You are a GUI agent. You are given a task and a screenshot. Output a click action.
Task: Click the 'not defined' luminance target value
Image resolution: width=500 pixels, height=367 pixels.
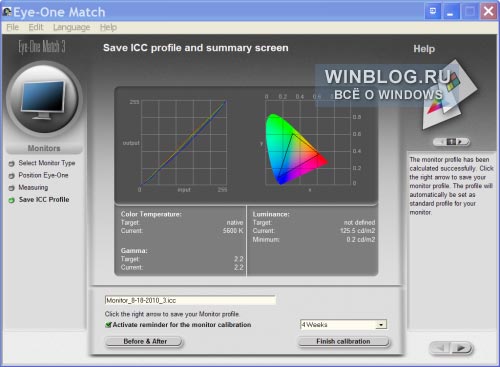point(359,222)
